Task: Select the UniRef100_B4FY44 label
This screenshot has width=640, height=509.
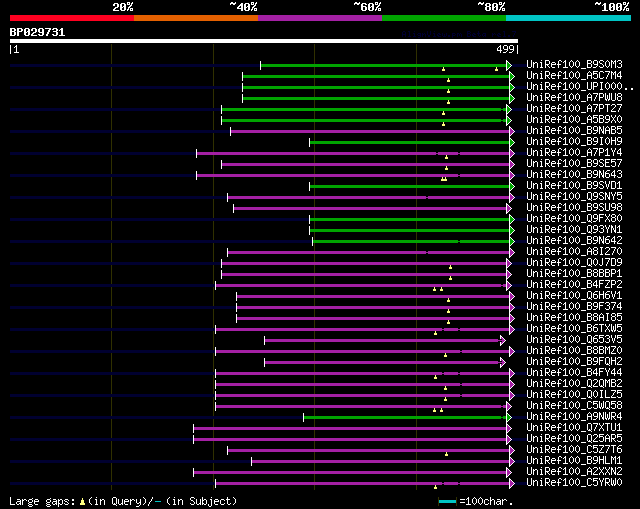Action: [574, 373]
